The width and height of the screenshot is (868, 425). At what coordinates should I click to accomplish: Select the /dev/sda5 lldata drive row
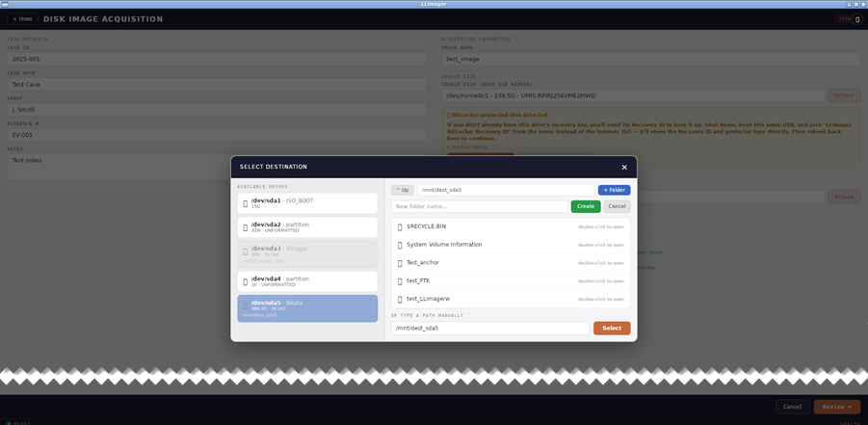307,308
